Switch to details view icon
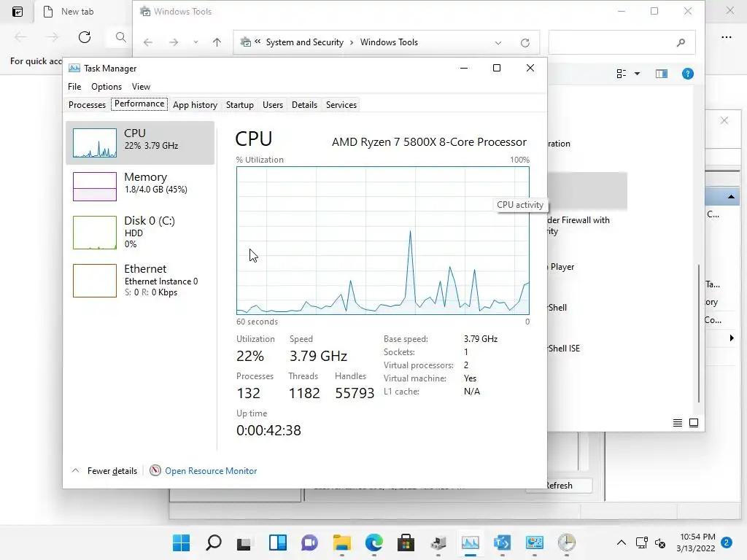 click(x=678, y=423)
